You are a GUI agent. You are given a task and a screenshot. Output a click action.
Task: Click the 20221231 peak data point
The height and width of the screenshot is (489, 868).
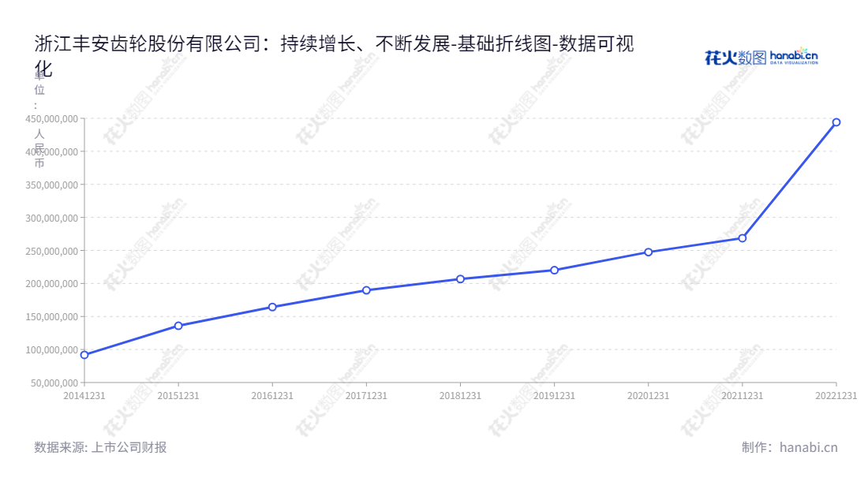click(x=836, y=122)
